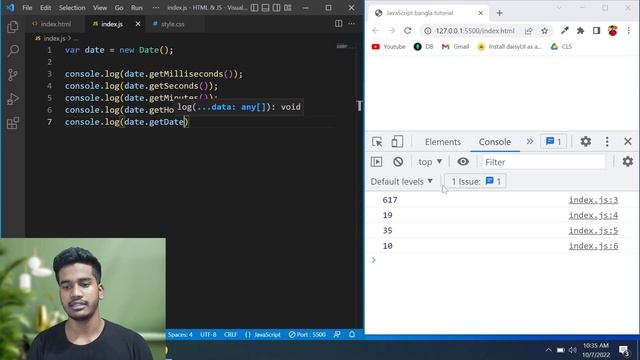This screenshot has width=640, height=360.
Task: Open the Run menu
Action: (x=137, y=8)
